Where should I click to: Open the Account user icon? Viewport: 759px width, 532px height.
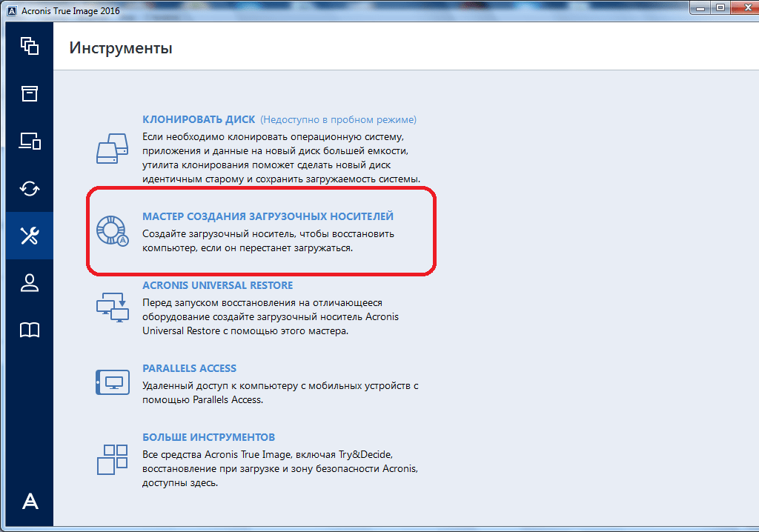tap(29, 283)
